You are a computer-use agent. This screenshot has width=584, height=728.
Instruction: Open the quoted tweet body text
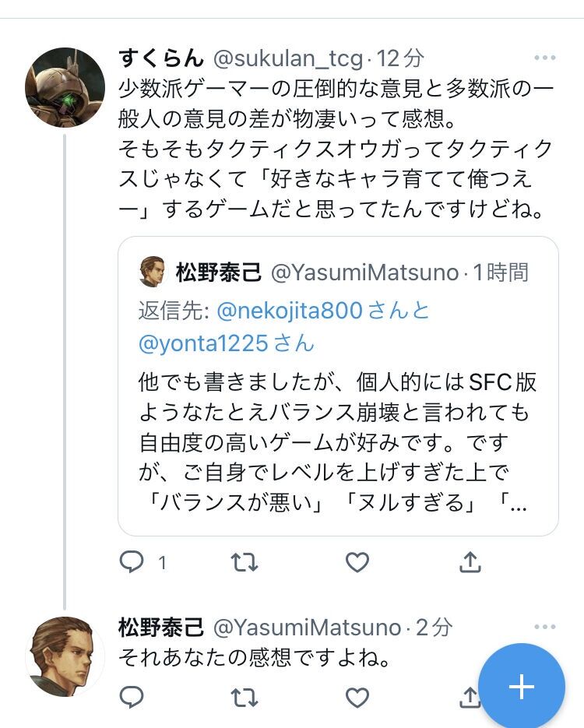(x=337, y=442)
